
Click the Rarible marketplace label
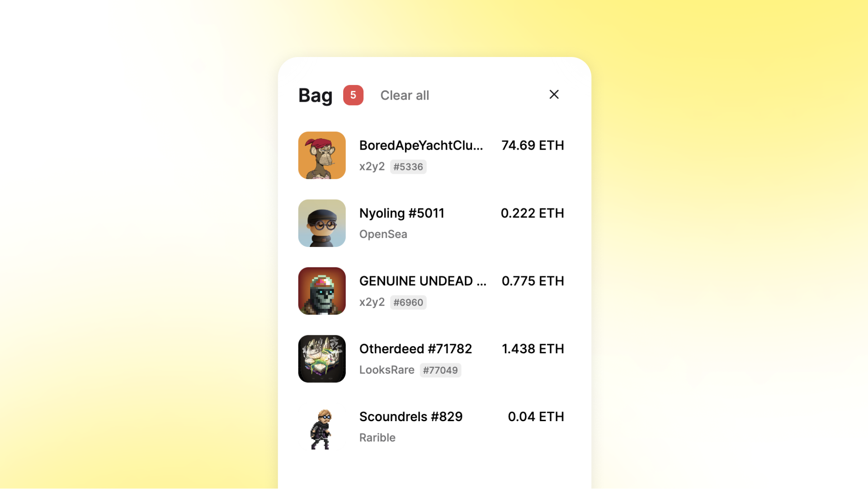[x=377, y=438]
